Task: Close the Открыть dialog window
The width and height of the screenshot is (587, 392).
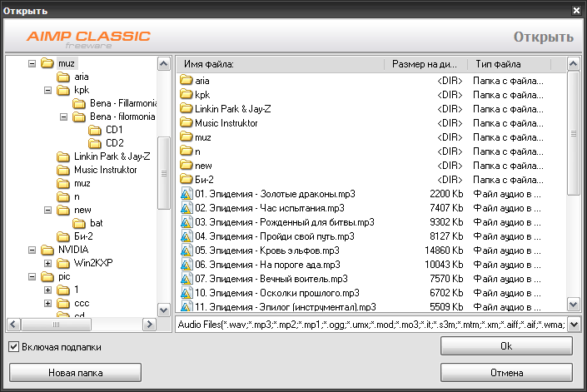Action: click(x=576, y=11)
